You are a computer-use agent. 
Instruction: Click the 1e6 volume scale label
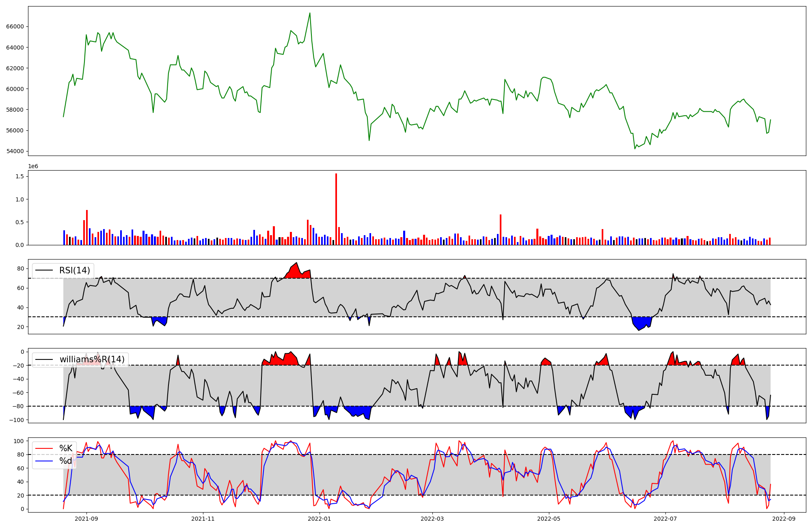[x=33, y=167]
